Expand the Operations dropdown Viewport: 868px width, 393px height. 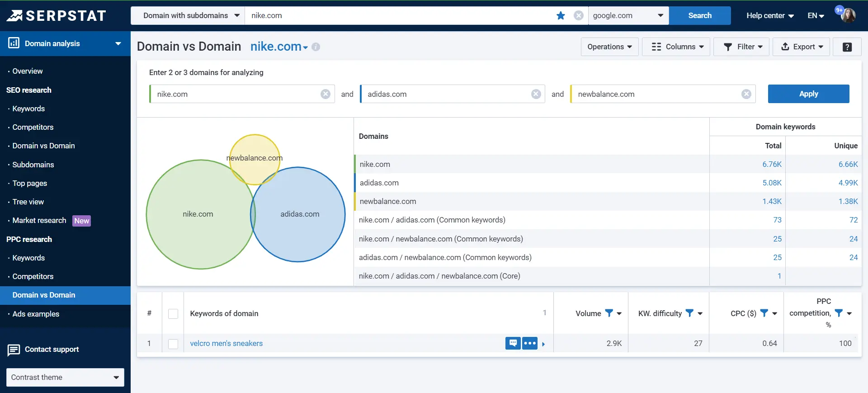point(609,47)
